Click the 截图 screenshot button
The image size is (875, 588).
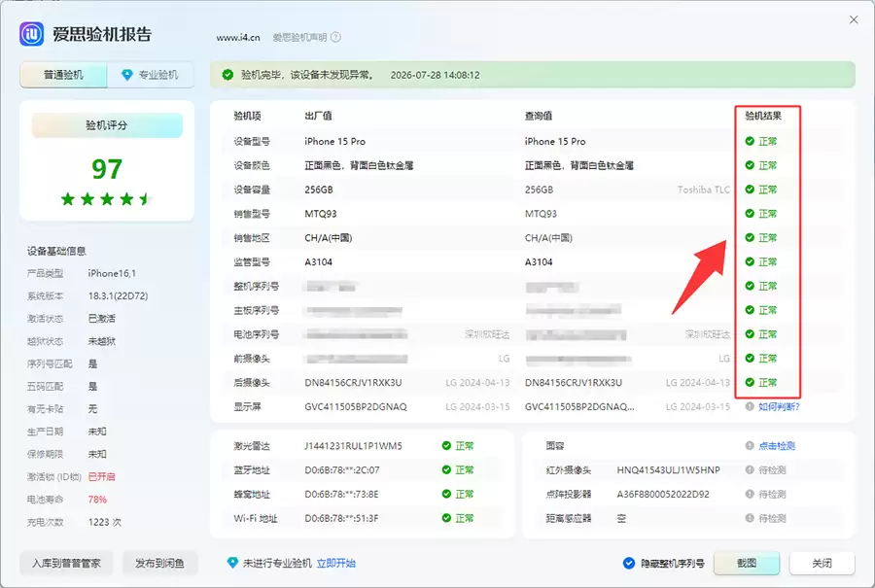point(747,563)
